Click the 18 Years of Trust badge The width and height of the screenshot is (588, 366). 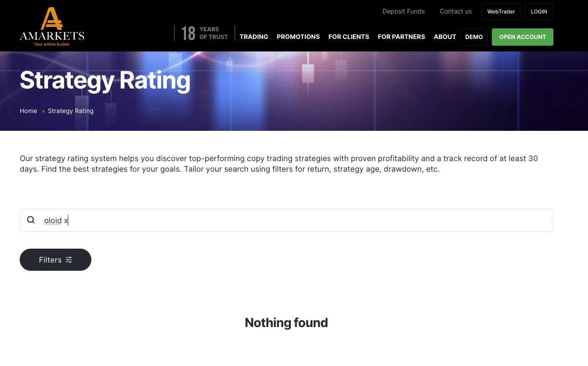pos(204,33)
